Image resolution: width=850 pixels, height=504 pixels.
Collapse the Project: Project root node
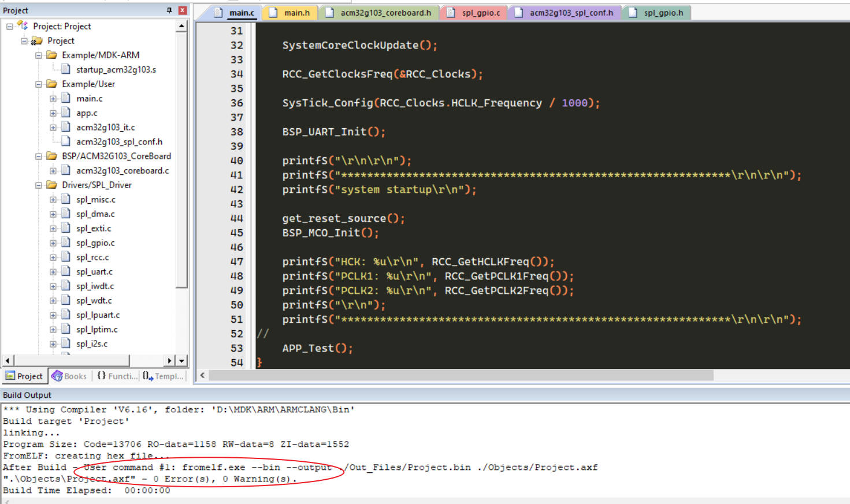tap(10, 26)
